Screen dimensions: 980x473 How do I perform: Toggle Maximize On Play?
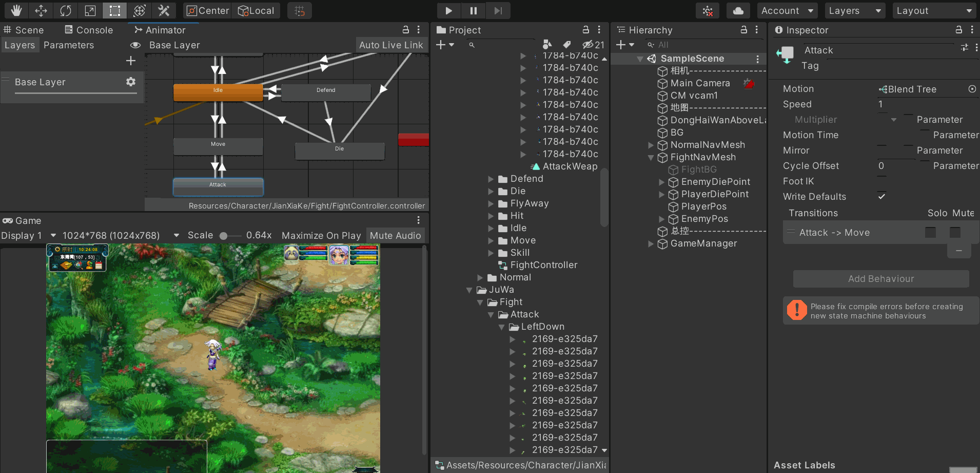pos(321,235)
